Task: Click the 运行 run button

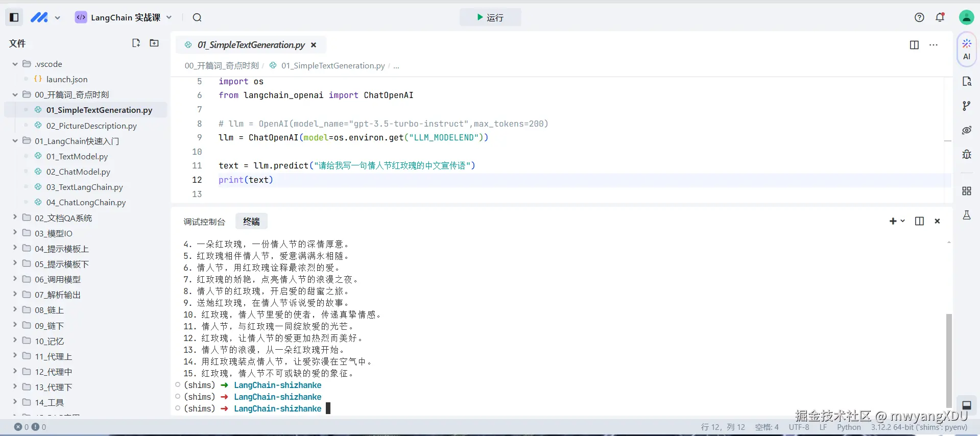Action: (490, 17)
